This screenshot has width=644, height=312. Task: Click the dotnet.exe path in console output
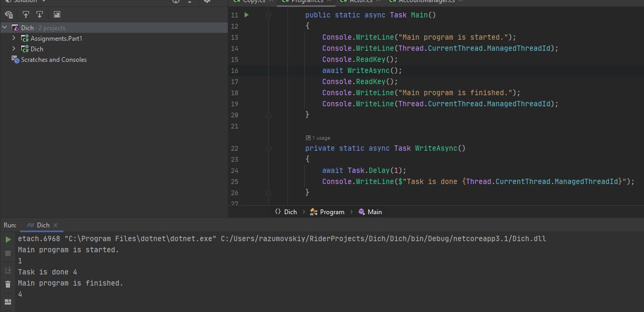click(141, 238)
